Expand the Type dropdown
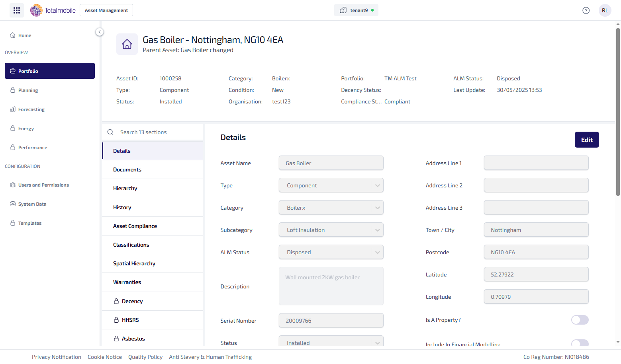Screen dimensions: 621x364 pos(377,185)
